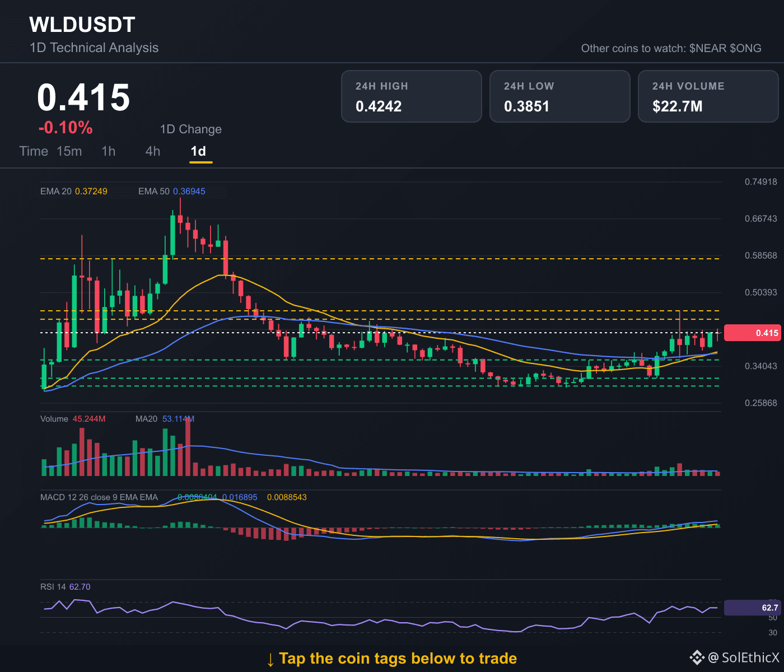Click the -0.10% change value

66,128
